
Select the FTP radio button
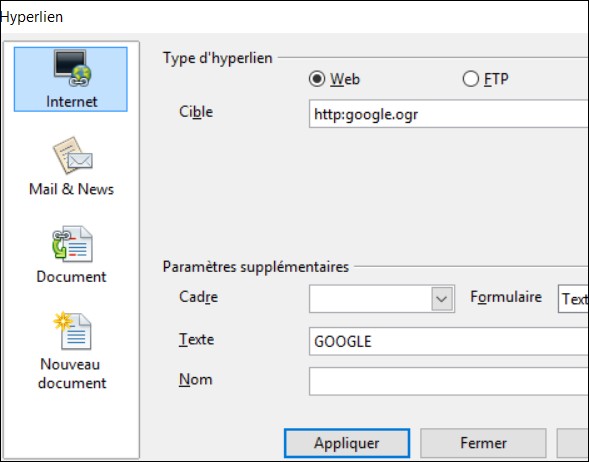(x=471, y=79)
